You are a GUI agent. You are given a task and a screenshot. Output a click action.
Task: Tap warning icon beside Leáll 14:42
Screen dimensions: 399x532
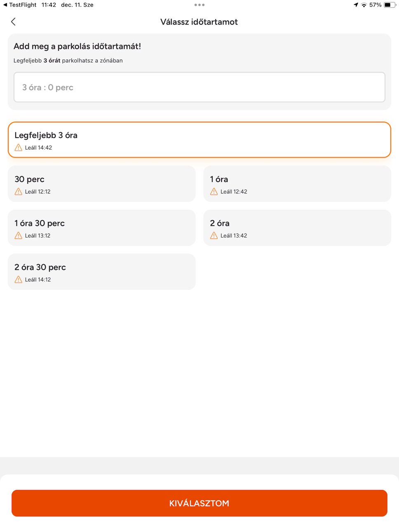pyautogui.click(x=19, y=148)
